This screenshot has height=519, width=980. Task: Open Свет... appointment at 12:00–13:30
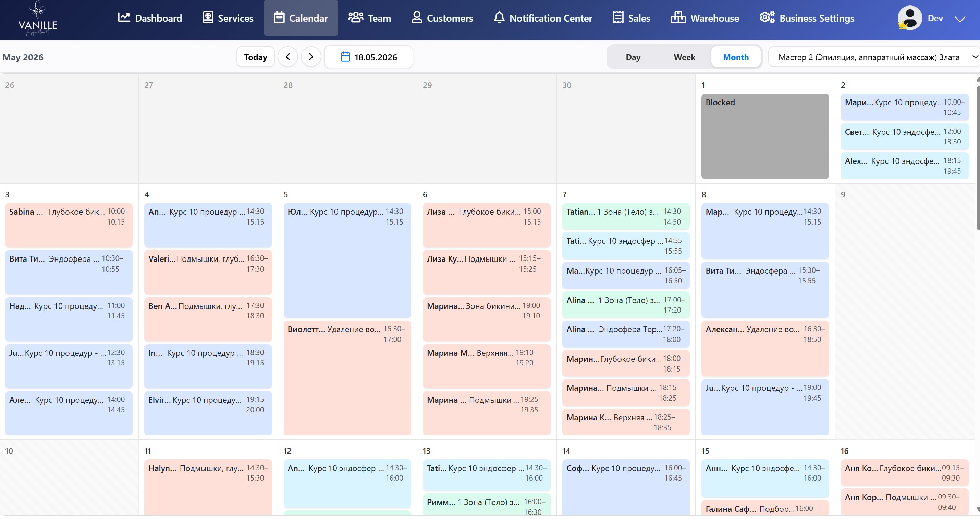coord(905,136)
